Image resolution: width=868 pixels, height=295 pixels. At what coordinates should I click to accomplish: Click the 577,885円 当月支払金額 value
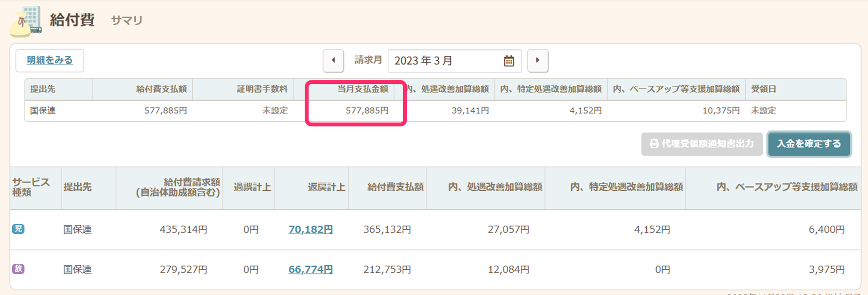[x=367, y=111]
